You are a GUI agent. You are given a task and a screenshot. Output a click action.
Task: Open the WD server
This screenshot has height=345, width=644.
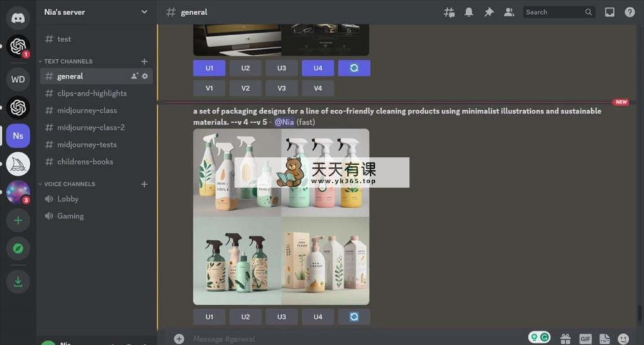pos(18,79)
